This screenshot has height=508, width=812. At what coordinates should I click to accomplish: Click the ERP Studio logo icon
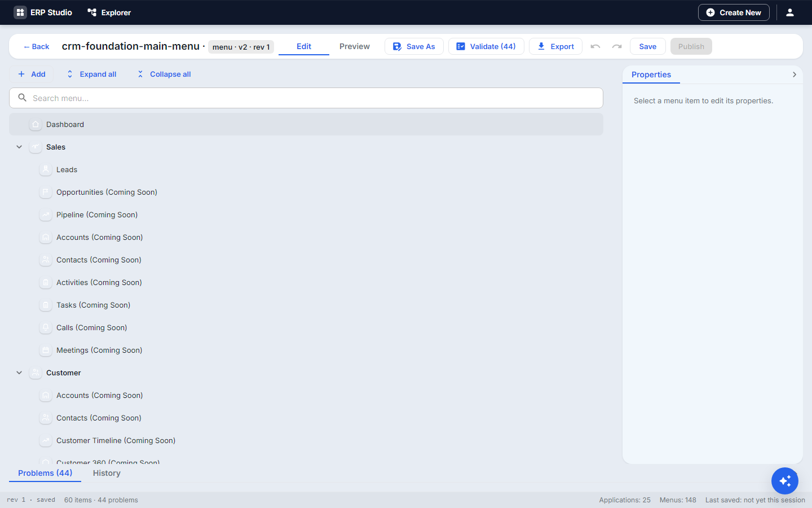(x=20, y=12)
